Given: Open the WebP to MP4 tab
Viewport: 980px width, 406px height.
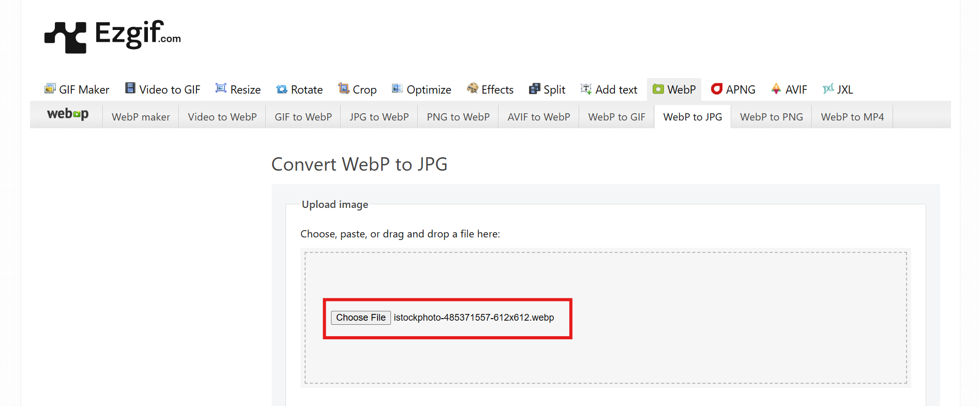Looking at the screenshot, I should pos(852,117).
